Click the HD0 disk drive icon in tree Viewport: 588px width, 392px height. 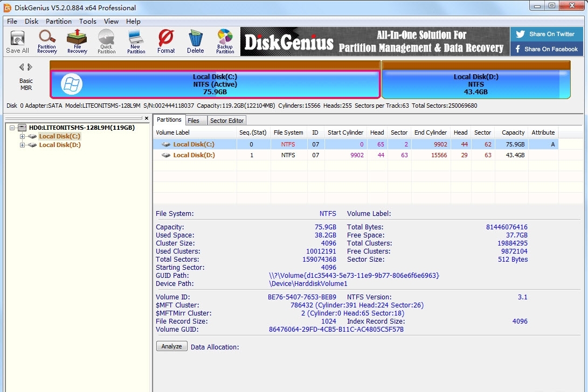tap(22, 128)
